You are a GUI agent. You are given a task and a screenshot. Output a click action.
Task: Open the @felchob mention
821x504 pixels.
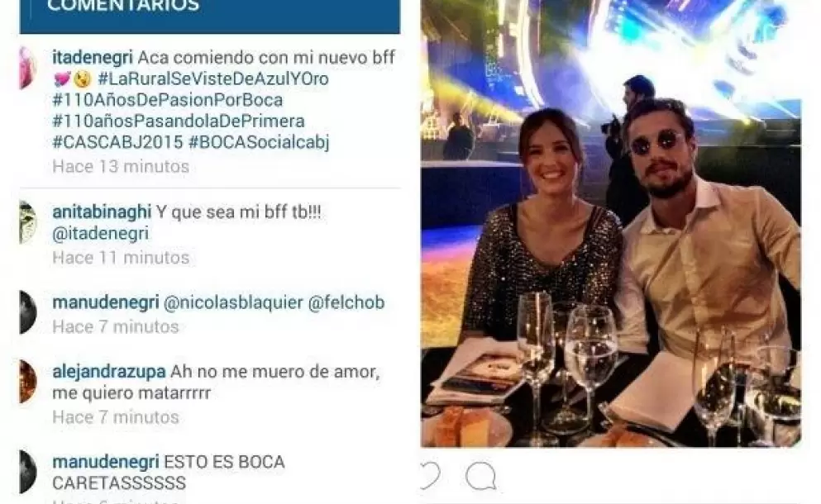pyautogui.click(x=346, y=302)
